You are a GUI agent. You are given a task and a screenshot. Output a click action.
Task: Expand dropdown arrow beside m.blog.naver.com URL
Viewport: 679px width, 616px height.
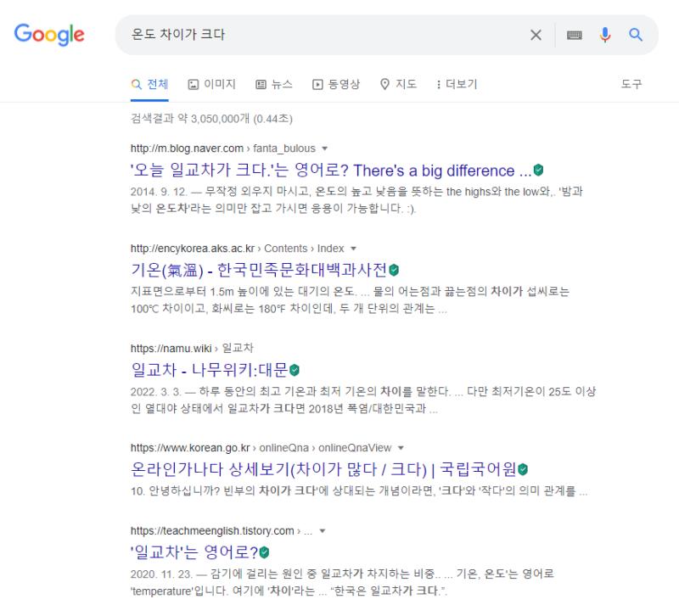coord(325,148)
